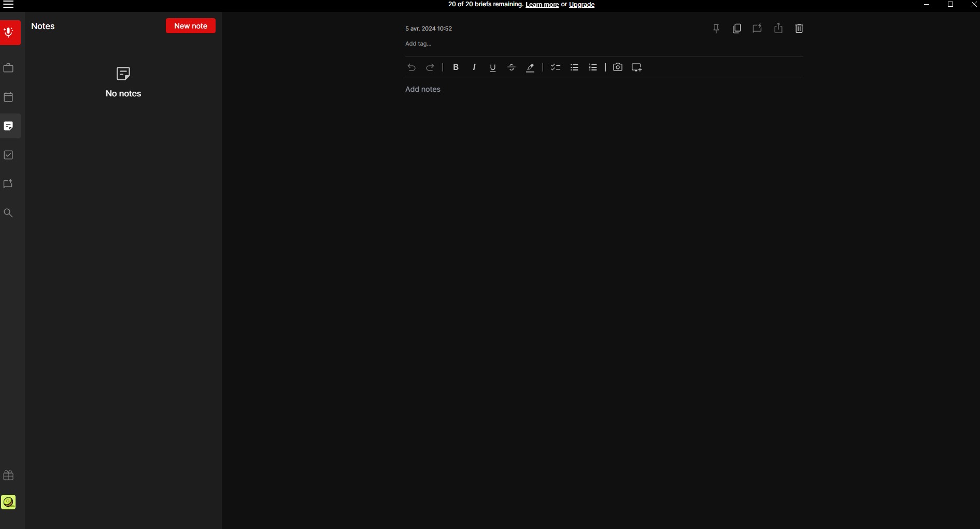
Task: Pin the current note
Action: (x=716, y=28)
